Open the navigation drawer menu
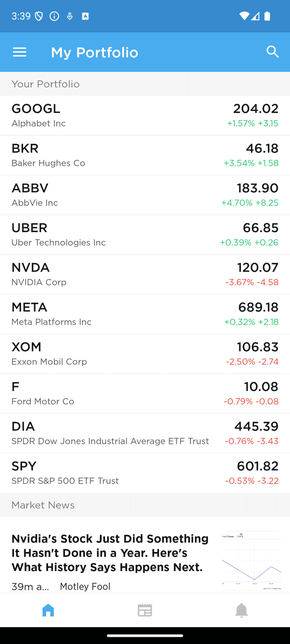The height and width of the screenshot is (644, 290). (19, 52)
